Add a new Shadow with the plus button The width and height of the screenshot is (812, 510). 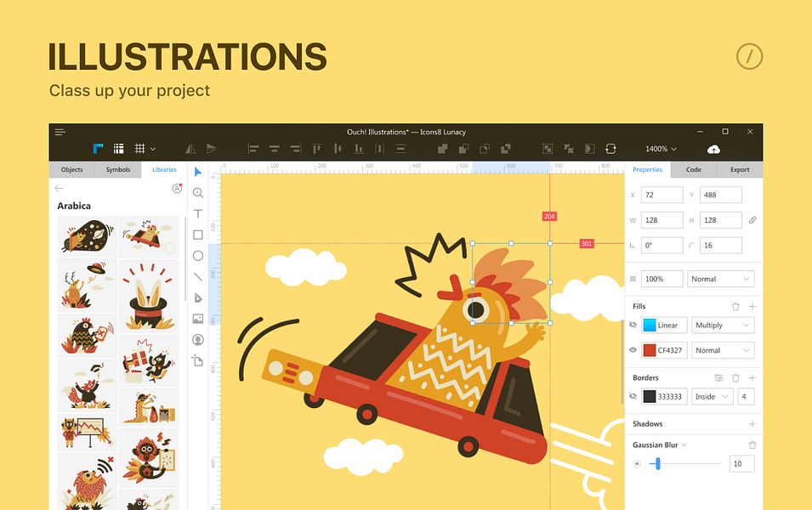pos(752,423)
